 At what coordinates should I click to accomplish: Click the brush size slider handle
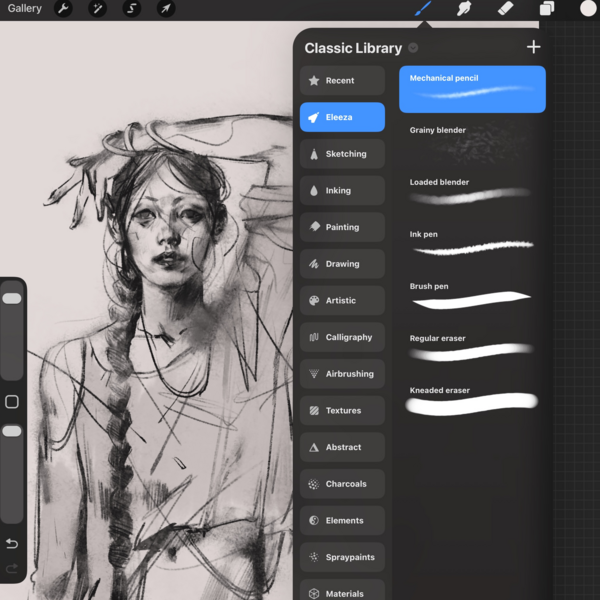point(12,298)
